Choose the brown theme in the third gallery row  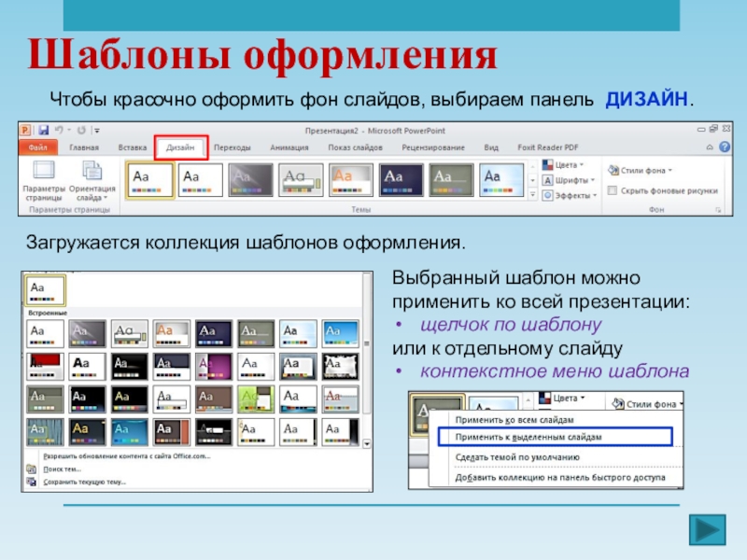click(214, 399)
